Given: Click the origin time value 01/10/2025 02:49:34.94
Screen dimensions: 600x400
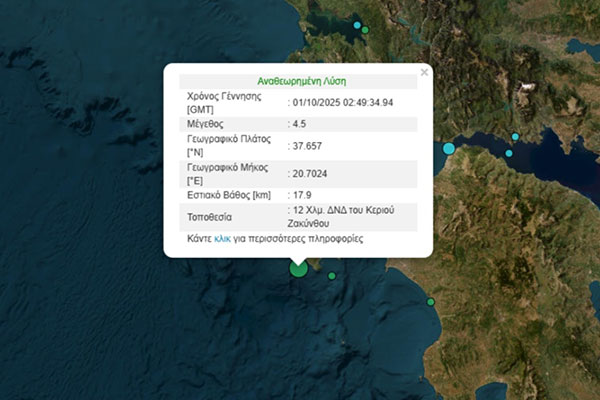Looking at the screenshot, I should point(343,102).
